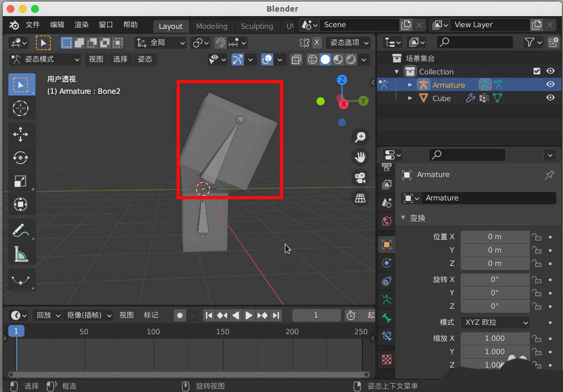This screenshot has width=563, height=392.
Task: Open the Window menu
Action: coord(106,25)
